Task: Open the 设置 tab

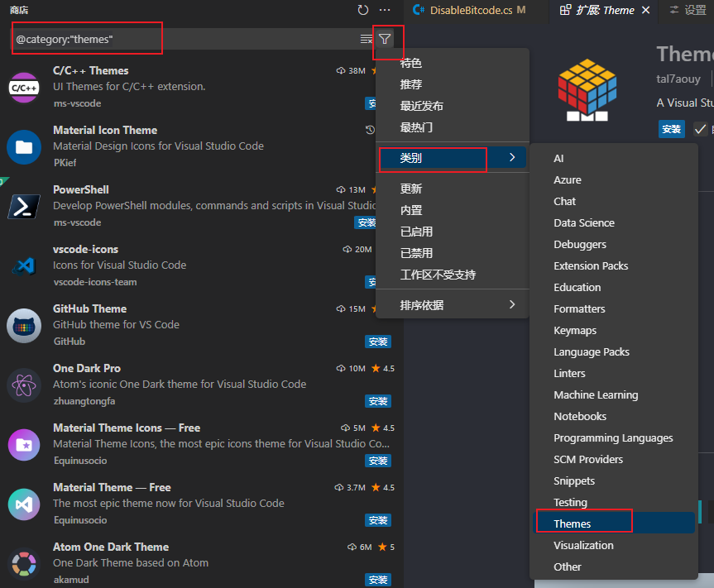Action: 688,10
